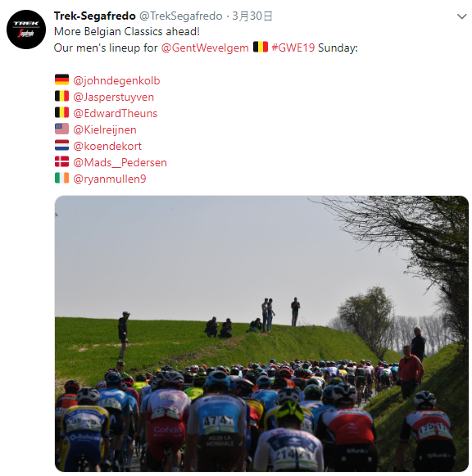Open the @Jasperstuyven mention
Image resolution: width=472 pixels, height=476 pixels.
pyautogui.click(x=114, y=97)
